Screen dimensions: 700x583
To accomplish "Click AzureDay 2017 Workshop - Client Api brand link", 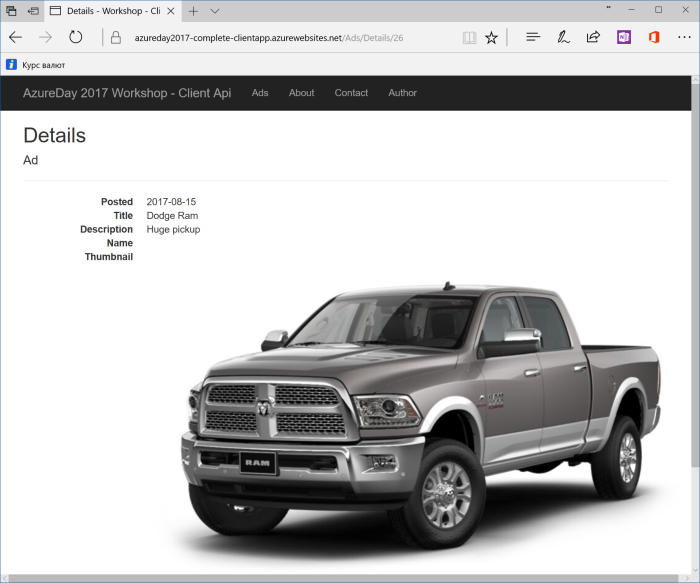I will point(127,93).
